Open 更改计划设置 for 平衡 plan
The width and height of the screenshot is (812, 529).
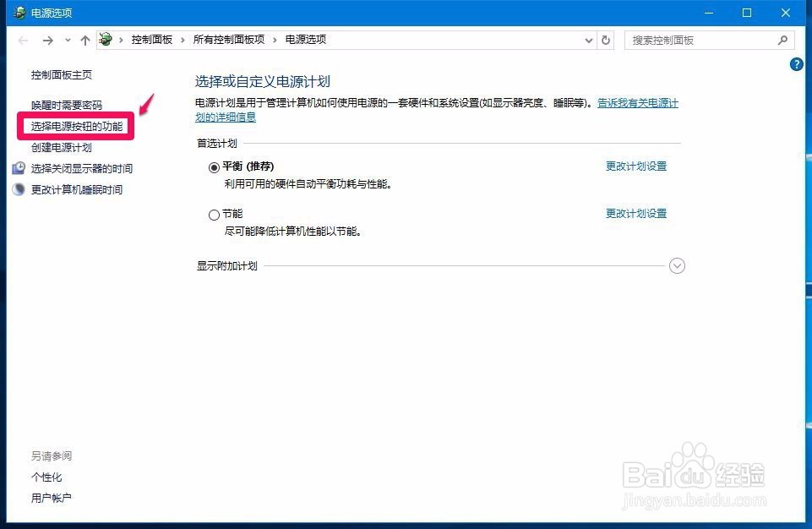(x=636, y=166)
